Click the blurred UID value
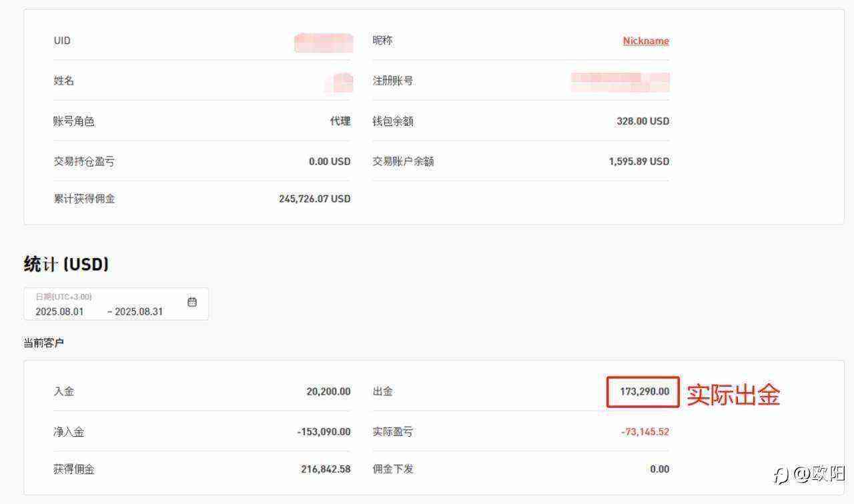This screenshot has height=504, width=854. [x=324, y=42]
